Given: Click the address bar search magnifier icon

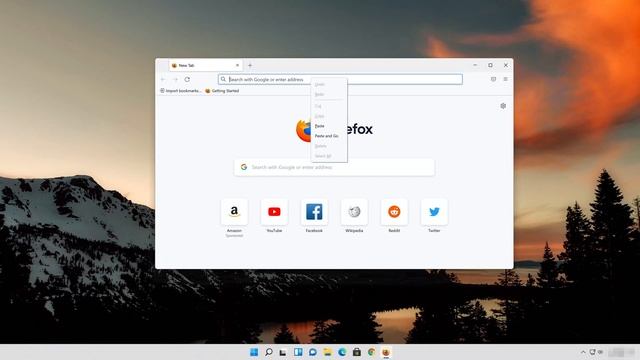Looking at the screenshot, I should (x=223, y=79).
